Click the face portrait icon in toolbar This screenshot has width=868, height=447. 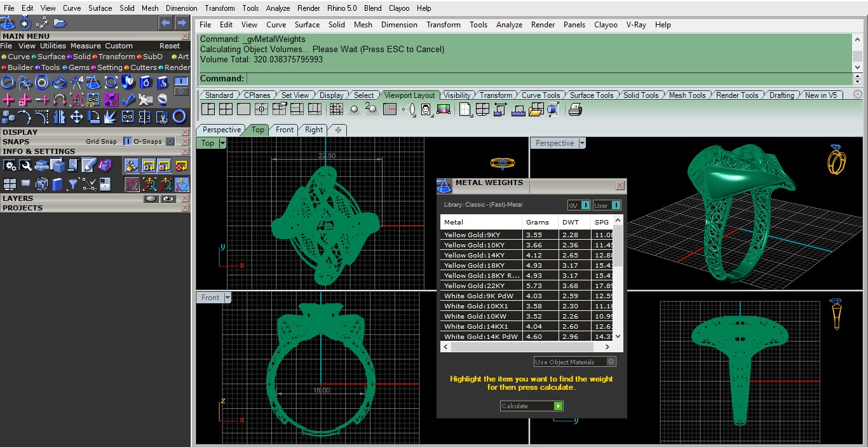click(x=426, y=109)
